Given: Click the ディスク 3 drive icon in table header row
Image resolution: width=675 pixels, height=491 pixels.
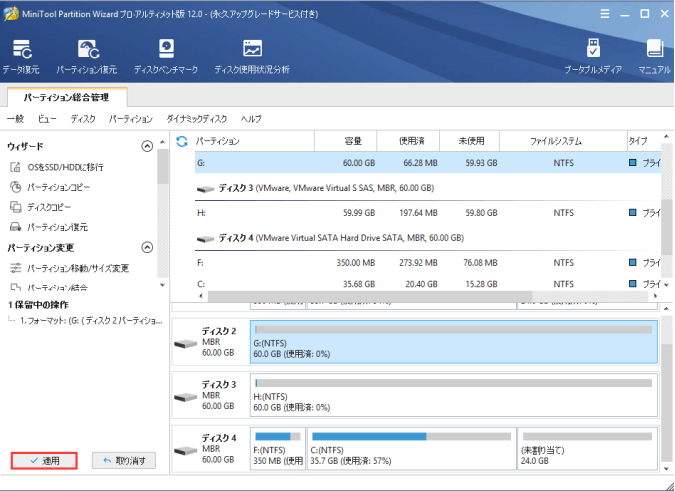Looking at the screenshot, I should 205,188.
